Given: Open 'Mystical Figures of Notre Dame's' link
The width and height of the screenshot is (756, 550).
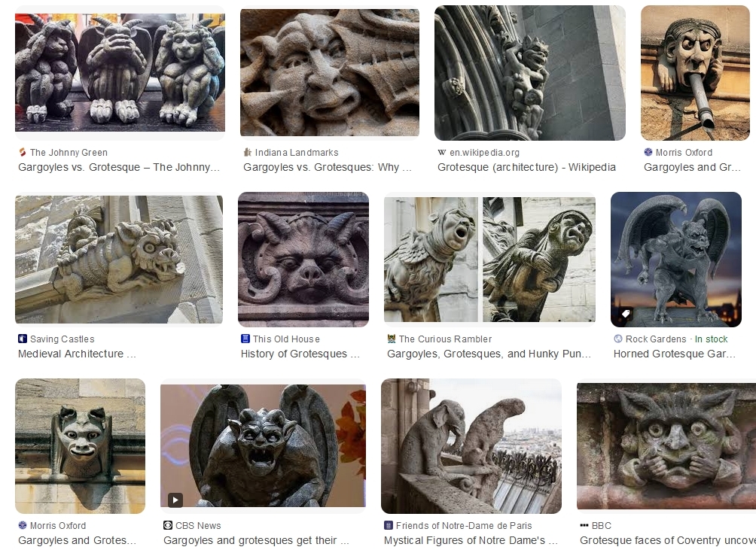Looking at the screenshot, I should [471, 540].
